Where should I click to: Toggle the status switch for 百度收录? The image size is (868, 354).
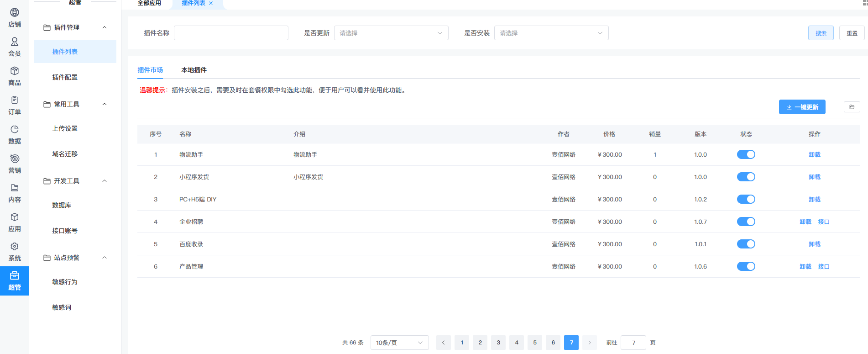click(x=746, y=244)
